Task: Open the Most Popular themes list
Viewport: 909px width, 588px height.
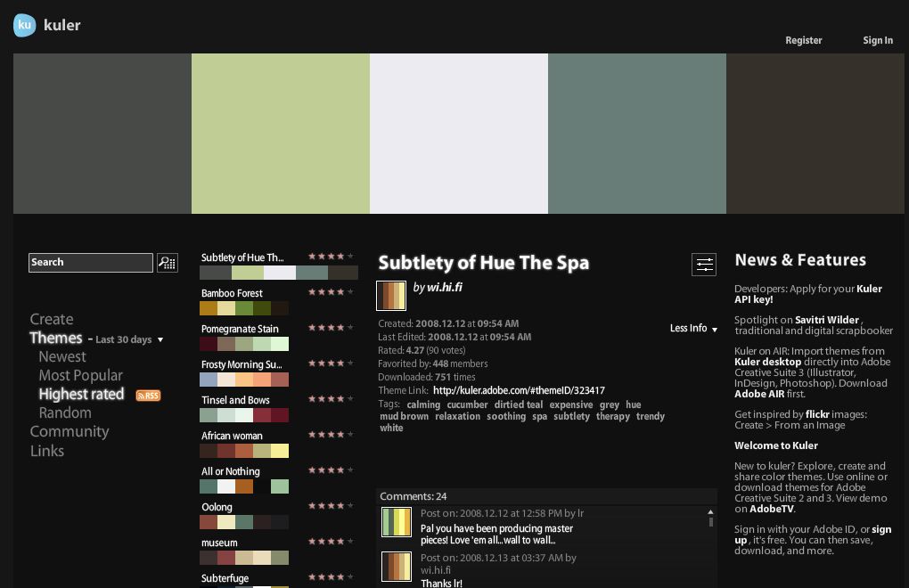Action: point(80,375)
